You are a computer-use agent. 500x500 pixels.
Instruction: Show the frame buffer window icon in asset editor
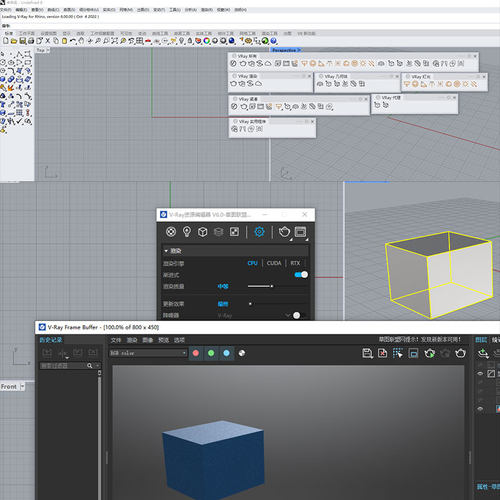[300, 232]
